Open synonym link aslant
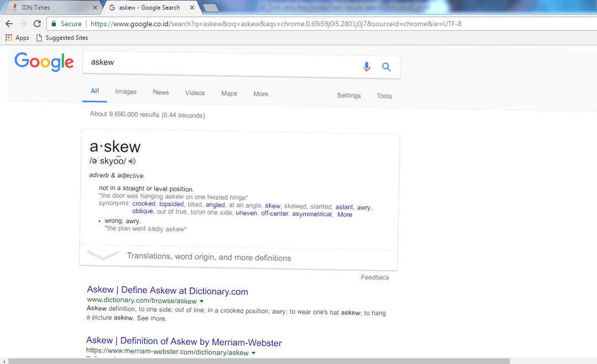 coord(344,207)
